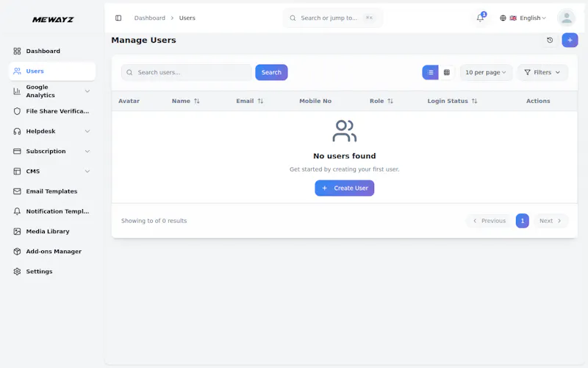Switch to grid view

[x=447, y=72]
